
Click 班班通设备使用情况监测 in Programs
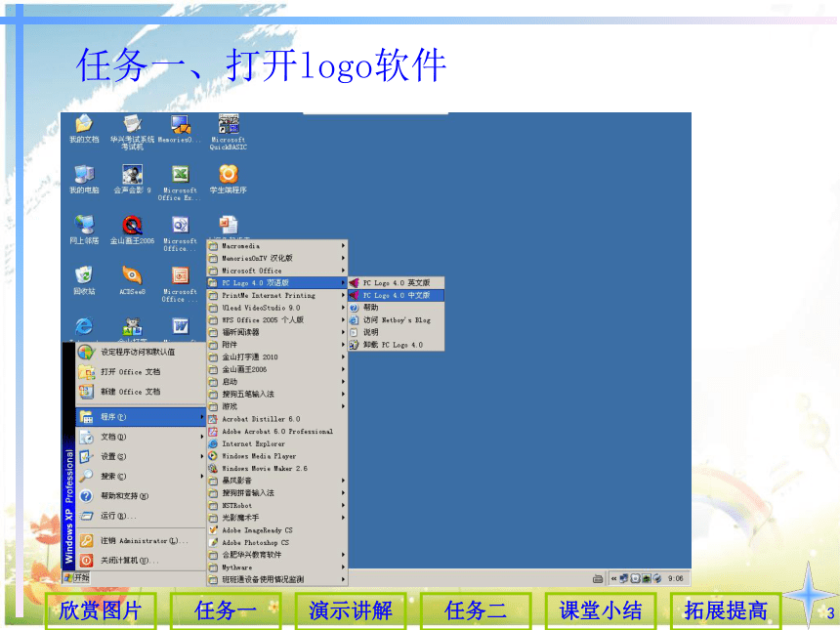pyautogui.click(x=277, y=579)
